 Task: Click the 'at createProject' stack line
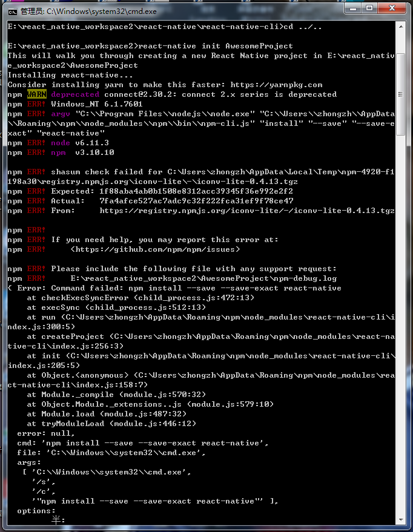[x=201, y=341]
